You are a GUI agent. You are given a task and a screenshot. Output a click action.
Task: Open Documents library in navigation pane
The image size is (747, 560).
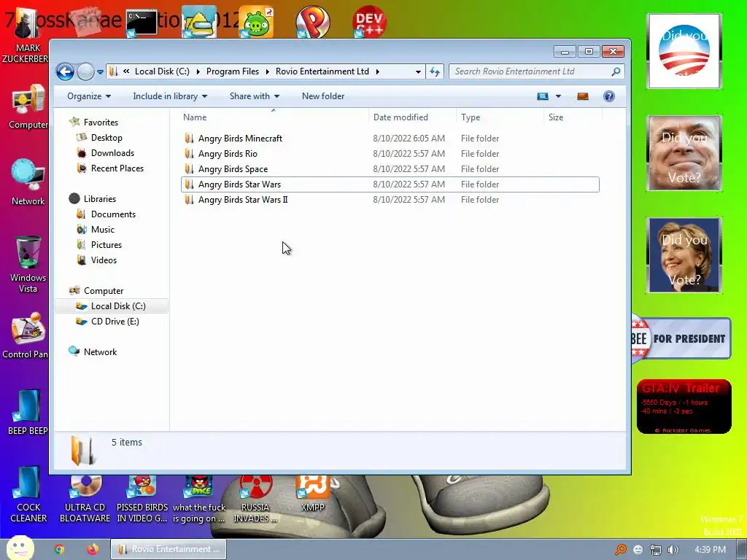[x=113, y=214]
